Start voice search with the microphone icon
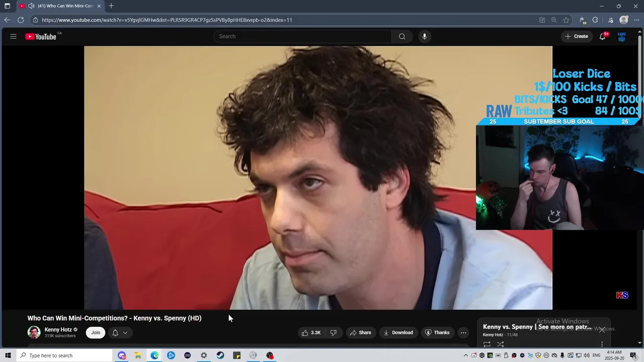This screenshot has height=362, width=644. coord(425,36)
